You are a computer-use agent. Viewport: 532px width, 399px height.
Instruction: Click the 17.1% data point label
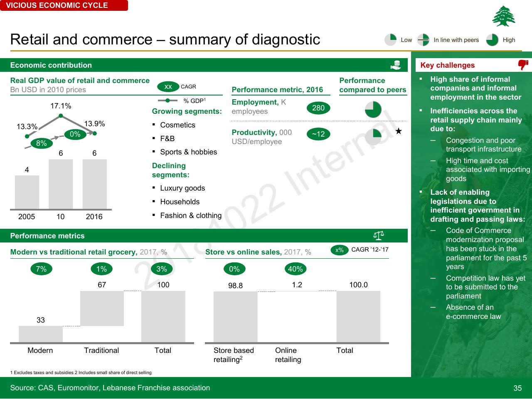pos(61,106)
